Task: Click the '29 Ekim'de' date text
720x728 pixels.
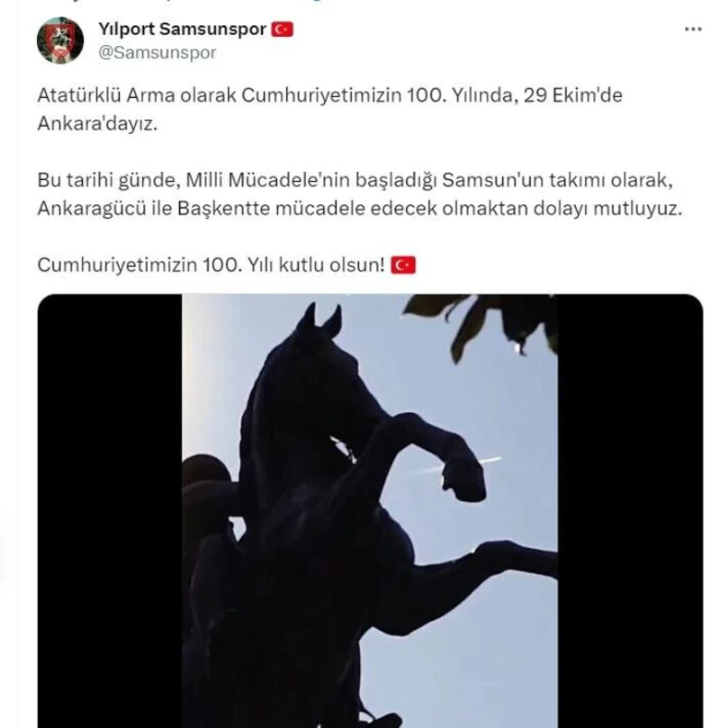Action: pos(572,95)
